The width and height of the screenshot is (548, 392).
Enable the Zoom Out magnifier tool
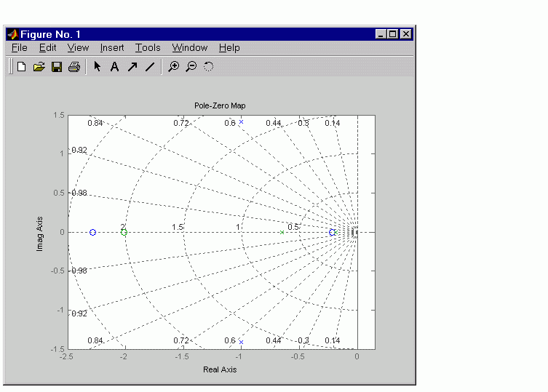(x=191, y=66)
